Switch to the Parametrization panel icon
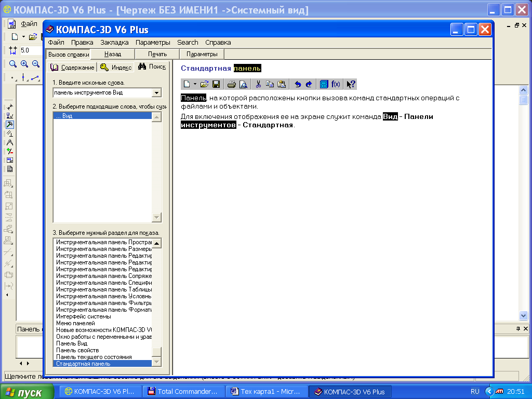This screenshot has width=532, height=399. point(9,134)
